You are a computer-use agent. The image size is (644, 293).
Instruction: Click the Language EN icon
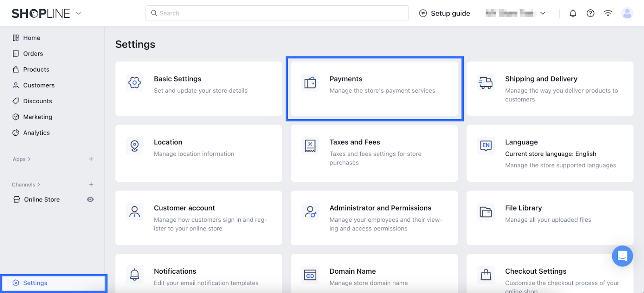click(x=486, y=146)
